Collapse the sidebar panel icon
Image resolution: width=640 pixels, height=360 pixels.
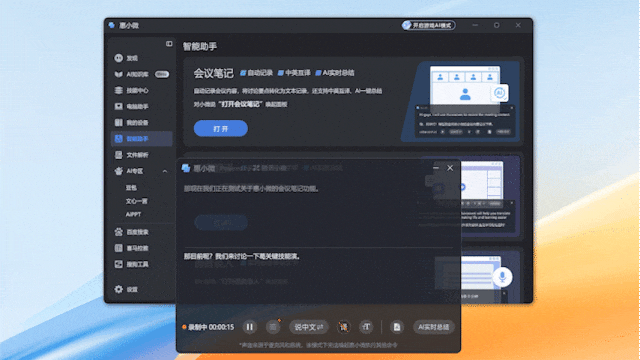tap(169, 44)
